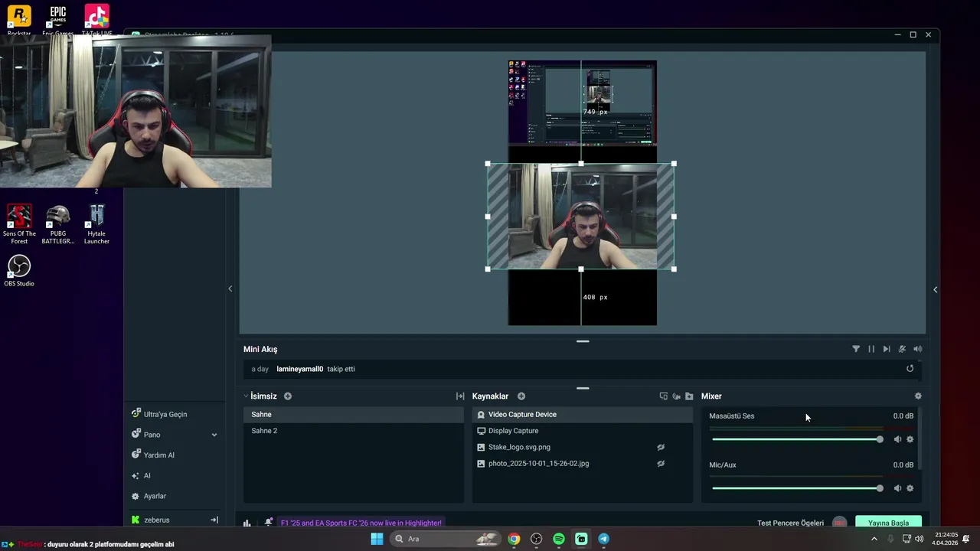The height and width of the screenshot is (551, 980).
Task: Mute Masaüstü Ses audio
Action: [897, 439]
